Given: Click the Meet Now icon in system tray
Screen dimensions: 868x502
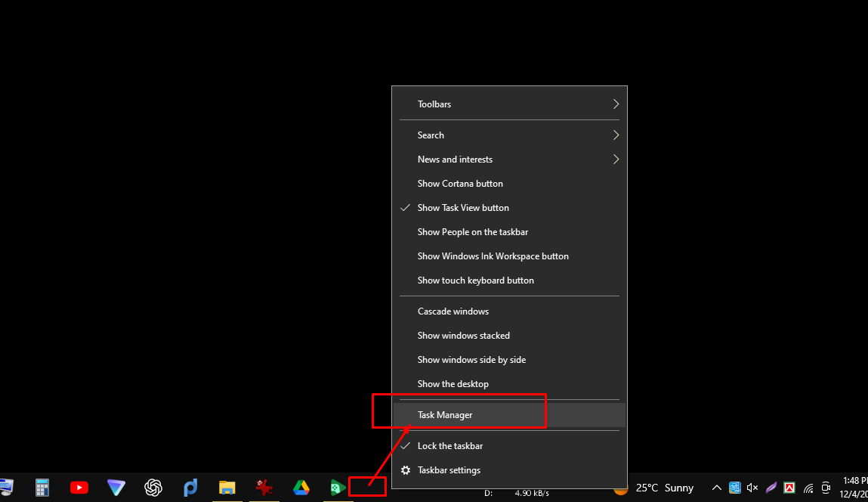Looking at the screenshot, I should (x=826, y=488).
